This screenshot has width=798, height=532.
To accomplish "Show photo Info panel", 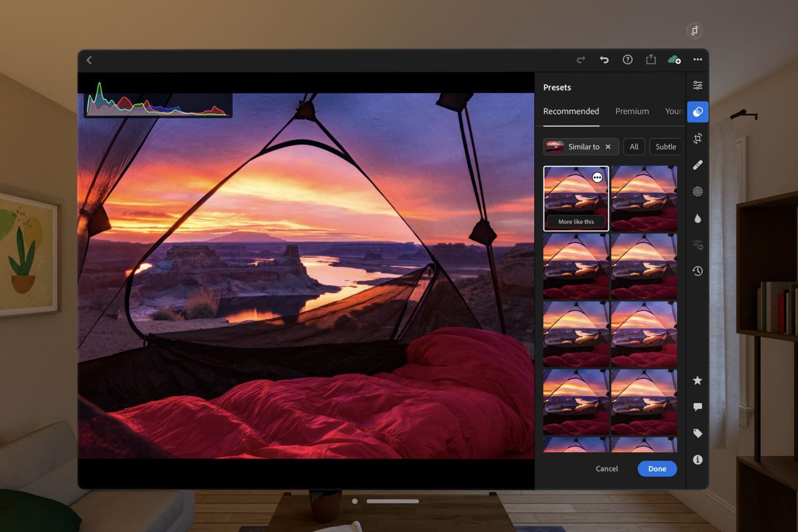I will 697,460.
